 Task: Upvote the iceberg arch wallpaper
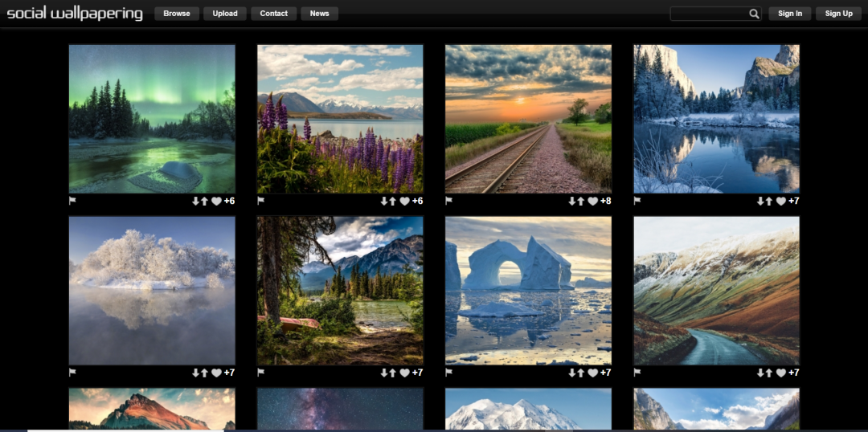pos(581,373)
